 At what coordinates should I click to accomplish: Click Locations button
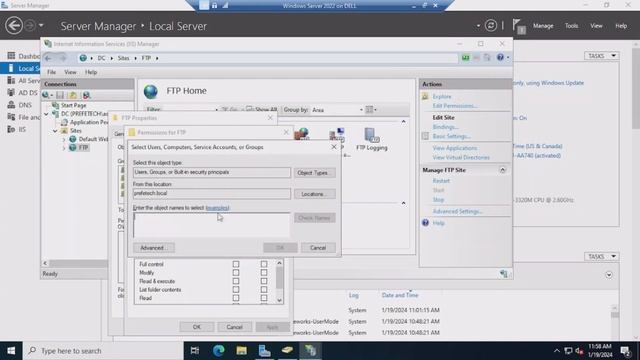pos(315,194)
